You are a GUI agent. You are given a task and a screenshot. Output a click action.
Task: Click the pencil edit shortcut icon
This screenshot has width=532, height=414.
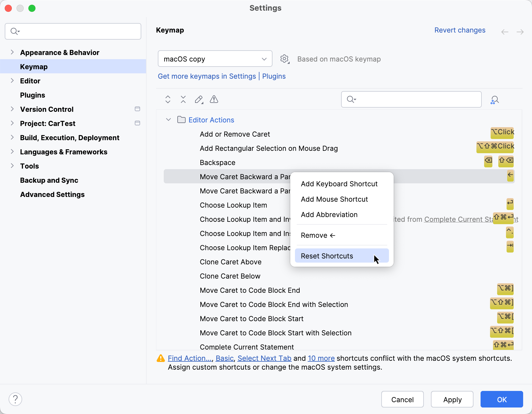point(198,99)
